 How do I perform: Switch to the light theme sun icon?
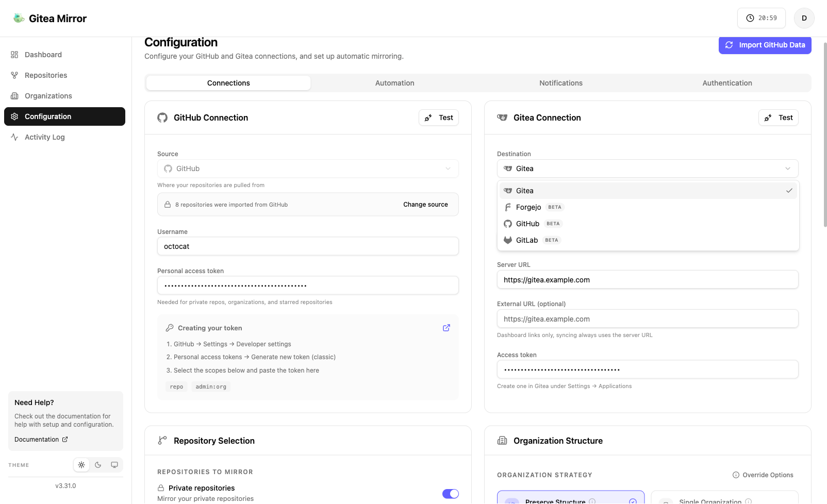coord(81,465)
